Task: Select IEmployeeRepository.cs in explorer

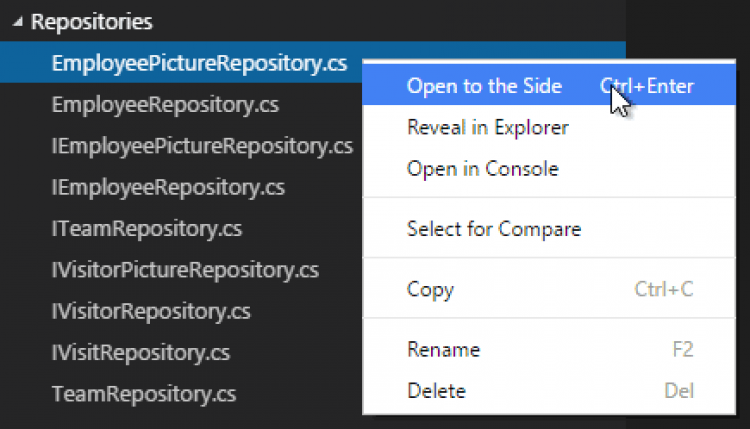Action: (x=168, y=187)
